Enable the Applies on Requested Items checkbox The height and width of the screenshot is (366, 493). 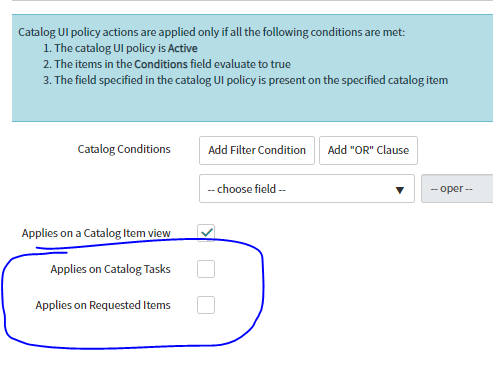coord(206,305)
